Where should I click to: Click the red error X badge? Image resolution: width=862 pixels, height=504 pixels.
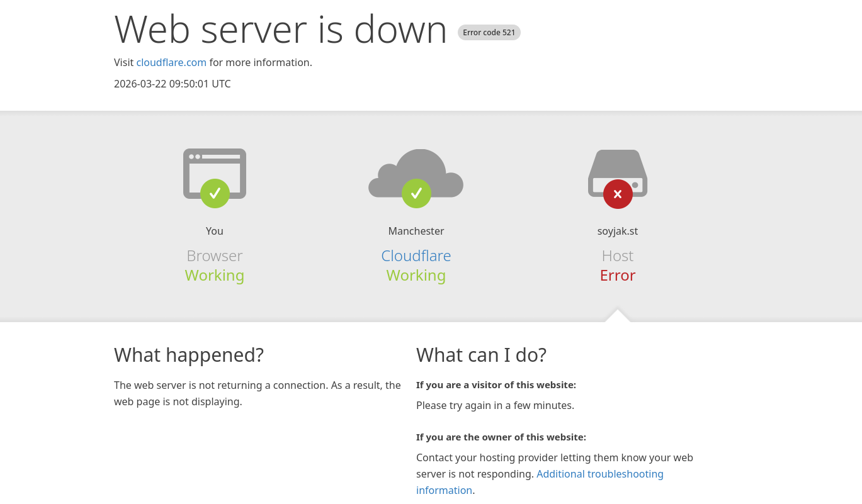click(x=618, y=194)
